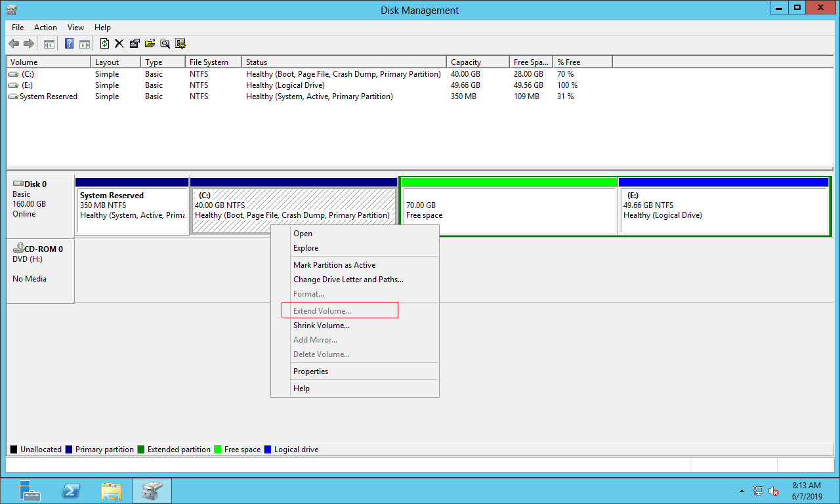This screenshot has width=840, height=504.
Task: Open Properties from the toolbar icon
Action: 135,44
